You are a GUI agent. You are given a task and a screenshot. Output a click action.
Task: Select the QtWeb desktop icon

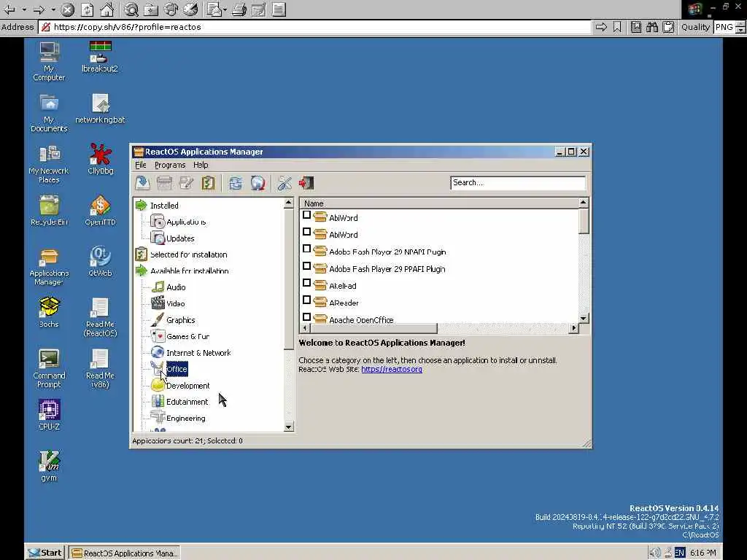[100, 262]
